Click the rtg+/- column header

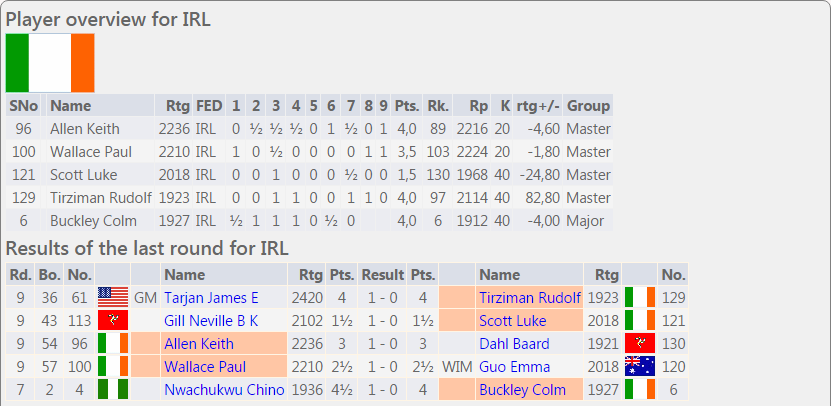(537, 105)
